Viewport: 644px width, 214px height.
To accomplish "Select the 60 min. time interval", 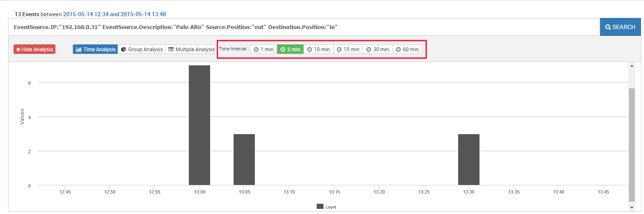I will tap(407, 50).
